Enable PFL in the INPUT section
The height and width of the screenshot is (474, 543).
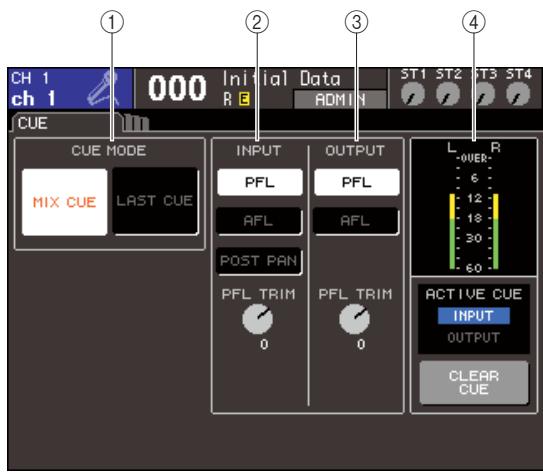[x=260, y=182]
